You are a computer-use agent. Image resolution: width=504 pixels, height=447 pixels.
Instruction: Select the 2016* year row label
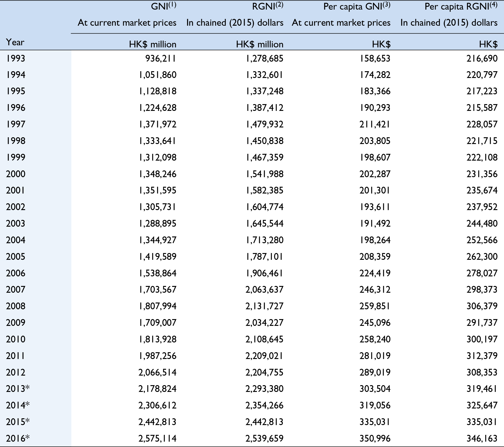pos(17,438)
